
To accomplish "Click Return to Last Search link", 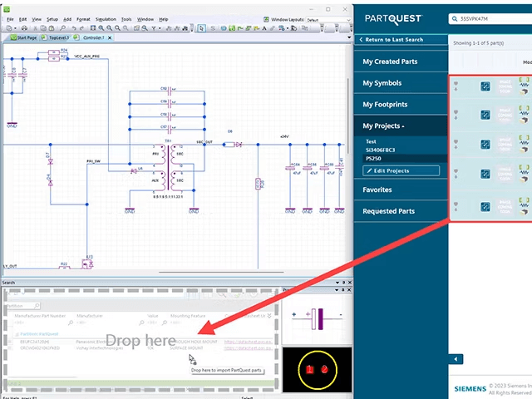I will (x=393, y=40).
